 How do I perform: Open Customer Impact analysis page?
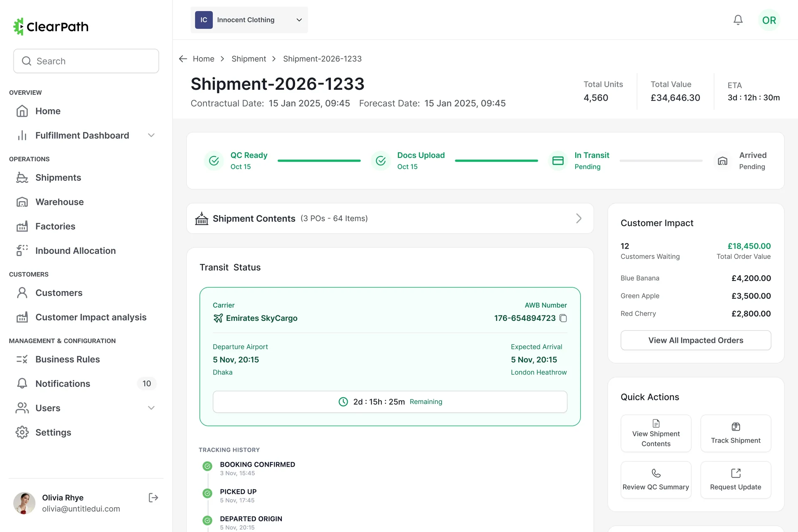click(86, 317)
